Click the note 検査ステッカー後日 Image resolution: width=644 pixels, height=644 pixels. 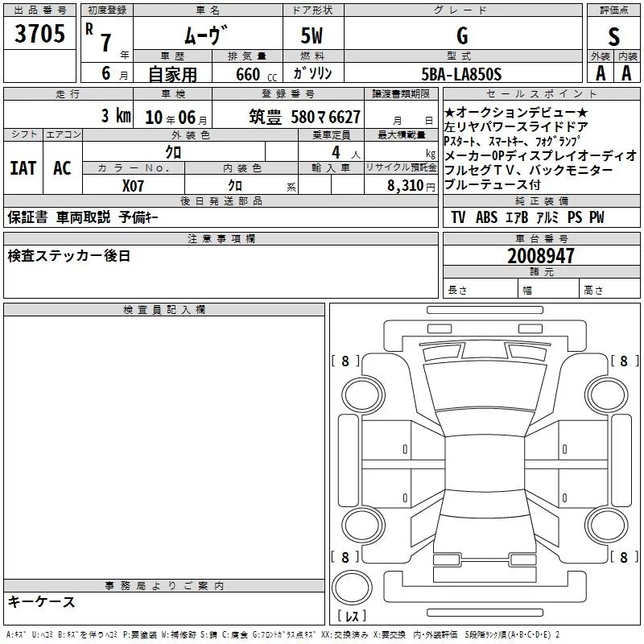[69, 256]
